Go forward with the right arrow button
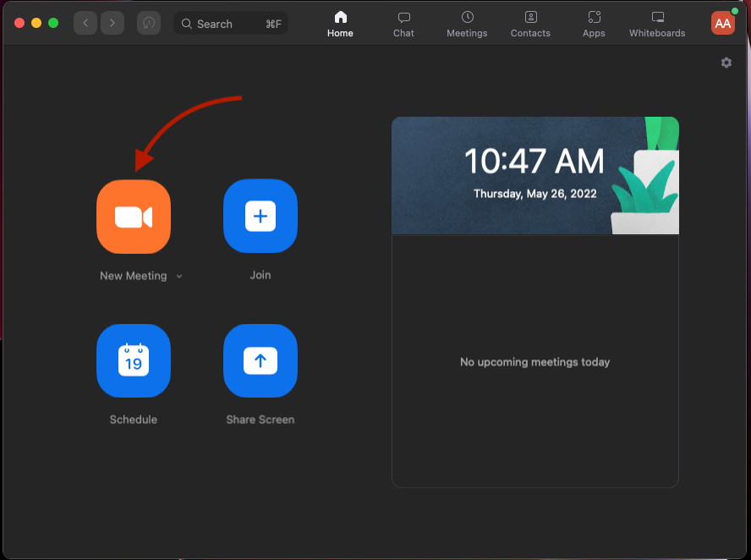This screenshot has height=560, width=751. tap(112, 23)
